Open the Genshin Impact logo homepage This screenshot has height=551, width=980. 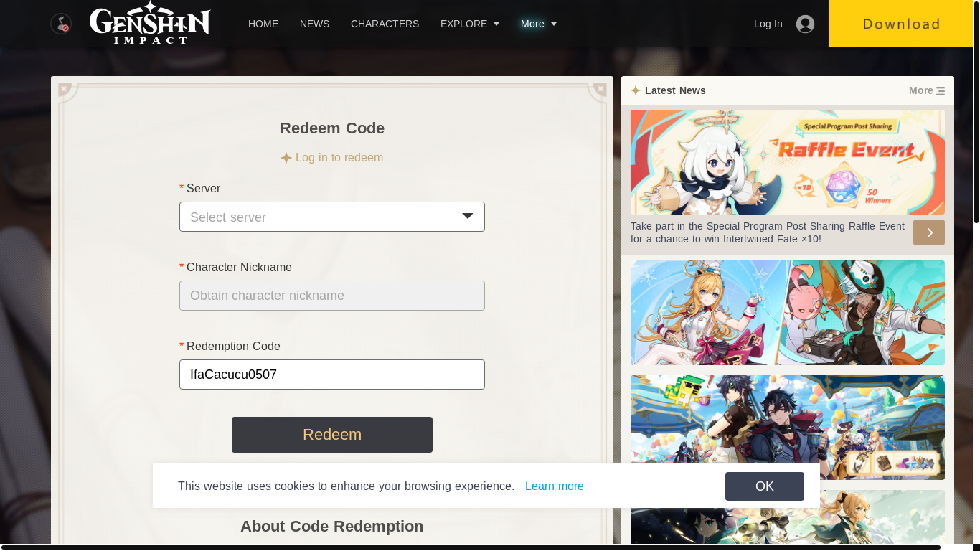click(150, 23)
